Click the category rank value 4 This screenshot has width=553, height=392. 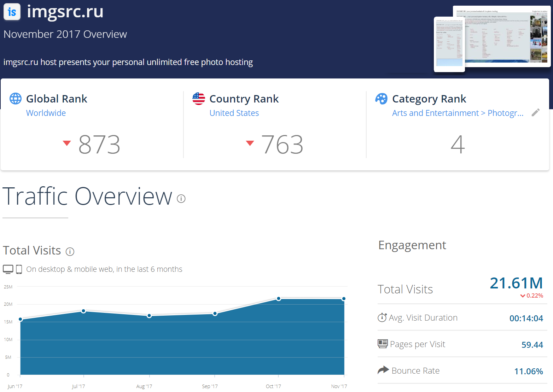(x=458, y=145)
